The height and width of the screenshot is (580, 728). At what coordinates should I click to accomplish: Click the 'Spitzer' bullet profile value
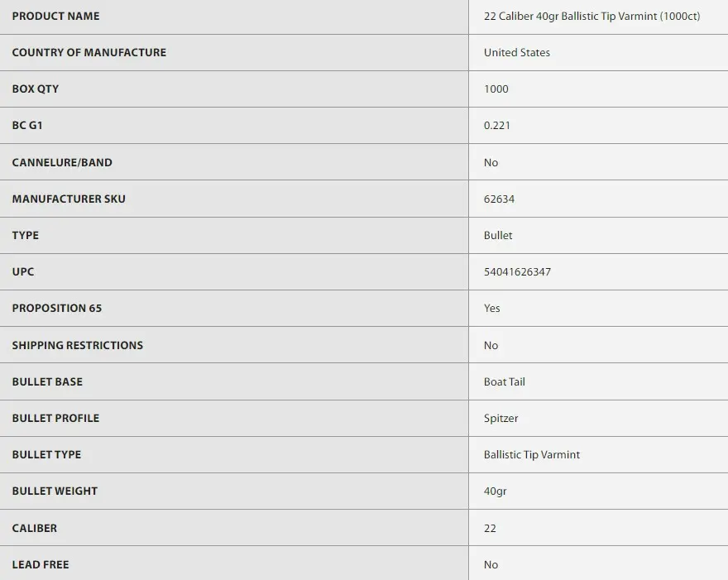(x=501, y=419)
